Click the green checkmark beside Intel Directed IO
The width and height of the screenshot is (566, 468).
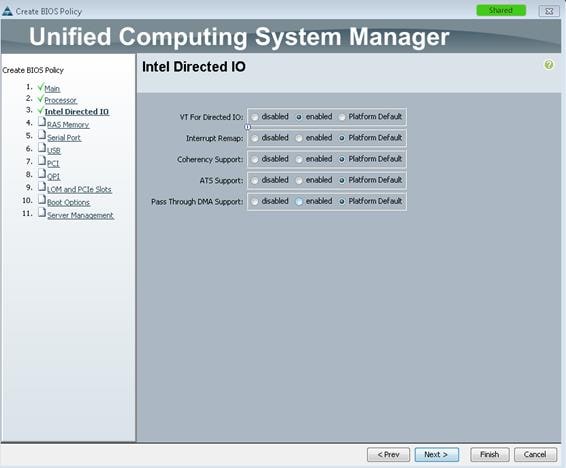click(x=40, y=110)
